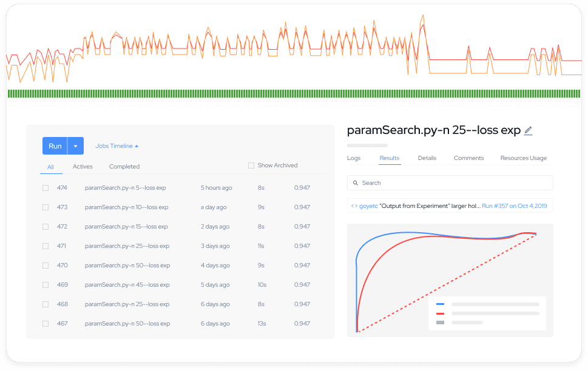
Task: Toggle the Show Archived checkbox
Action: (251, 165)
